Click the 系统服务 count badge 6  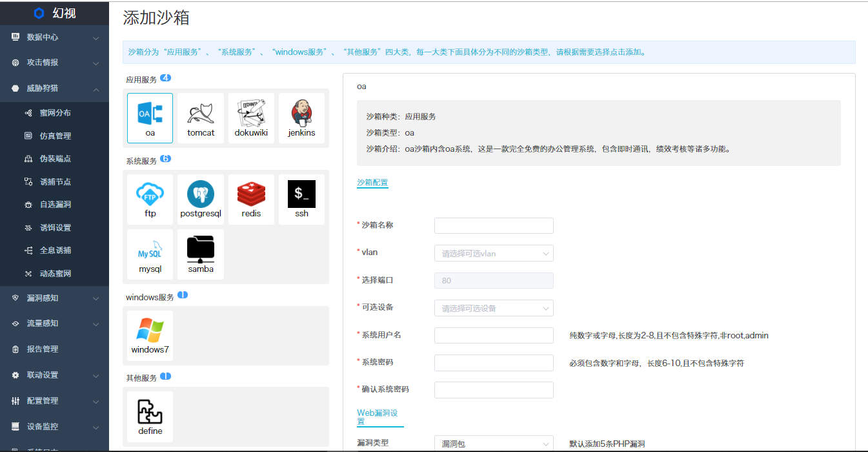tap(165, 159)
